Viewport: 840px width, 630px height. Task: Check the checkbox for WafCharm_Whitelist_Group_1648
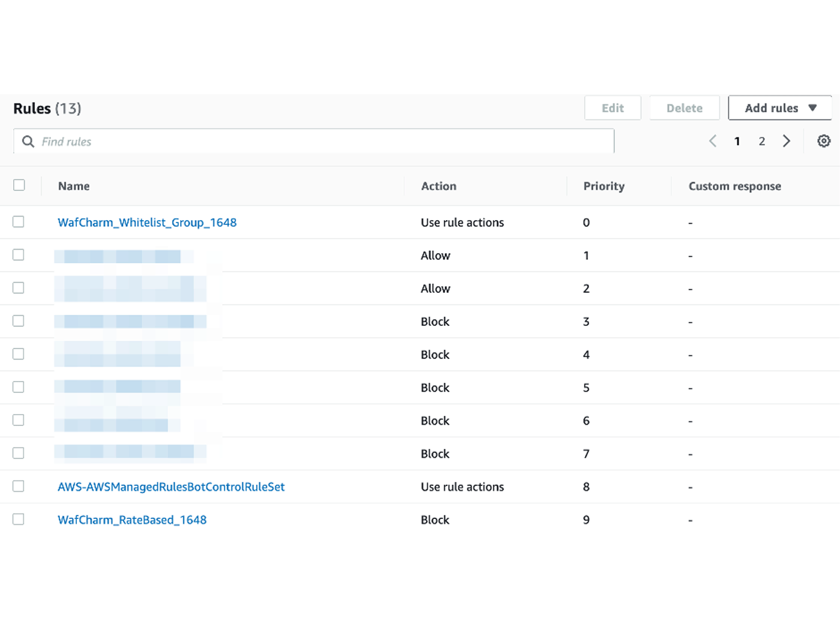[x=18, y=222]
